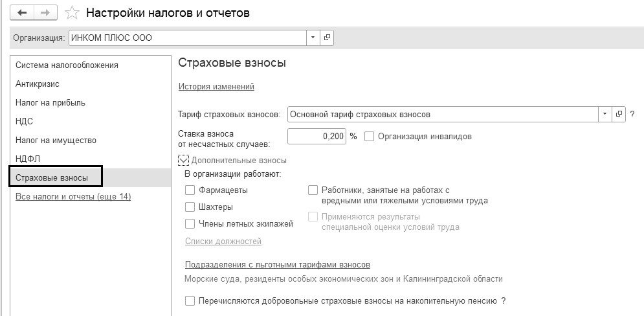Viewport: 644px width, 316px height.
Task: Open organization record with the open icon
Action: pos(327,38)
